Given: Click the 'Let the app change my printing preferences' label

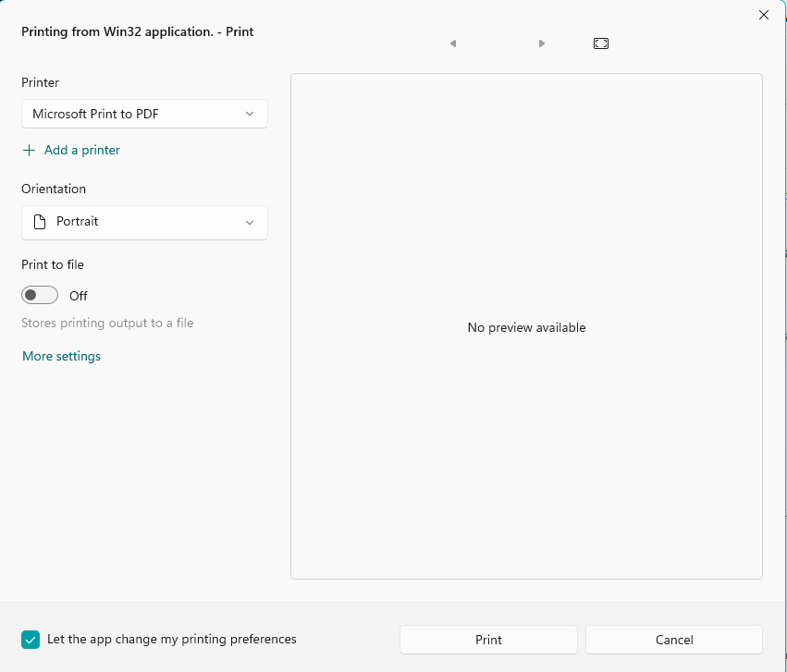Looking at the screenshot, I should click(172, 639).
